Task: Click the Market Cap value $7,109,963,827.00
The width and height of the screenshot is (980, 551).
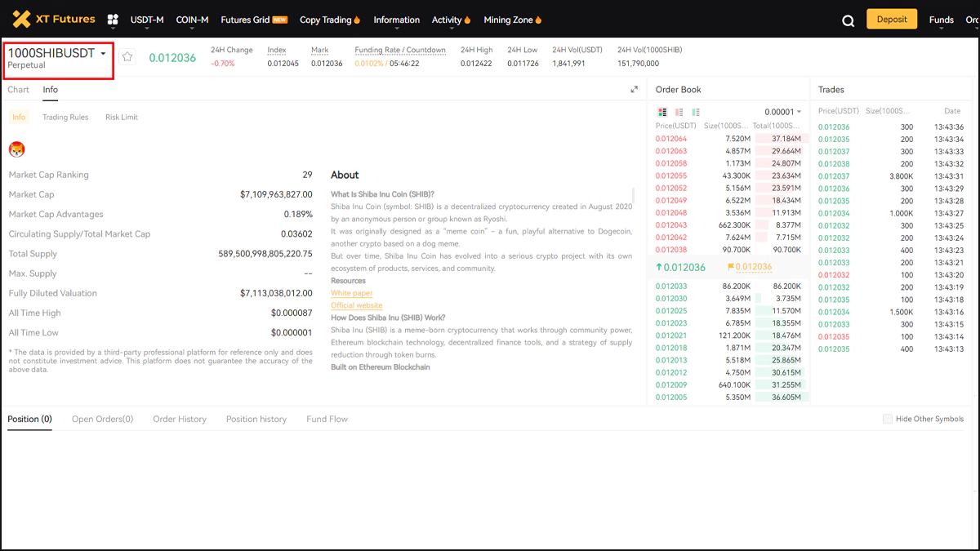Action: click(276, 194)
